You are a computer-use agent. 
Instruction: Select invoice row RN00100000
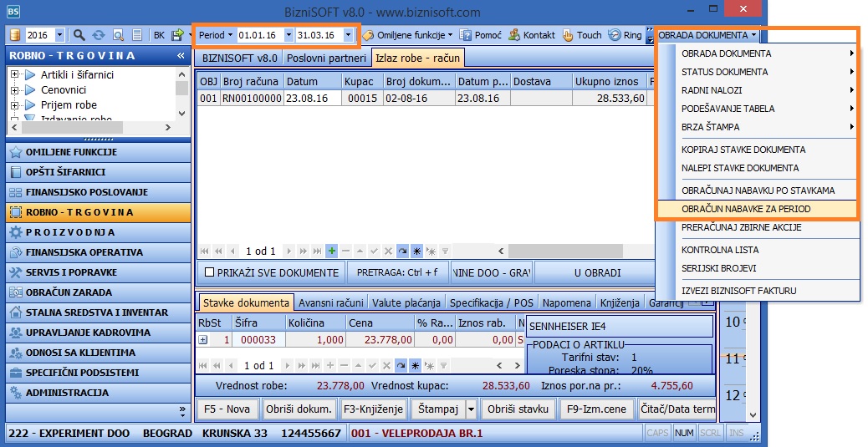(425, 99)
